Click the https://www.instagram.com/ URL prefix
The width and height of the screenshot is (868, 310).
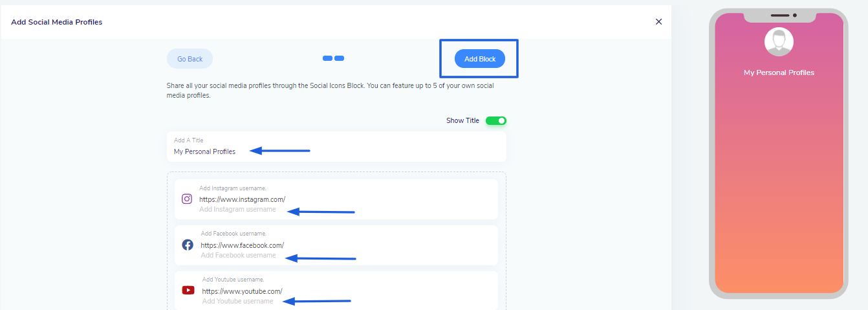tap(242, 199)
